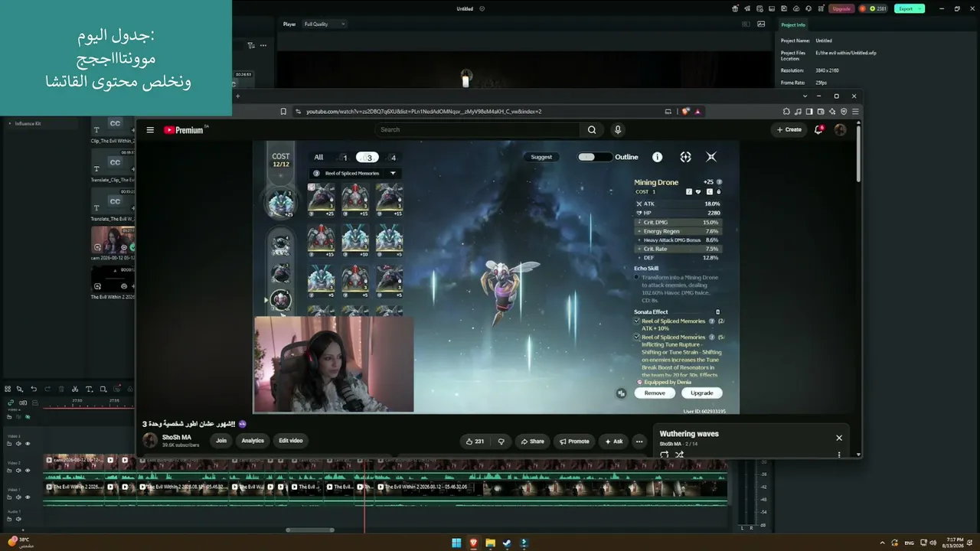Click the Share button under the video

(533, 441)
